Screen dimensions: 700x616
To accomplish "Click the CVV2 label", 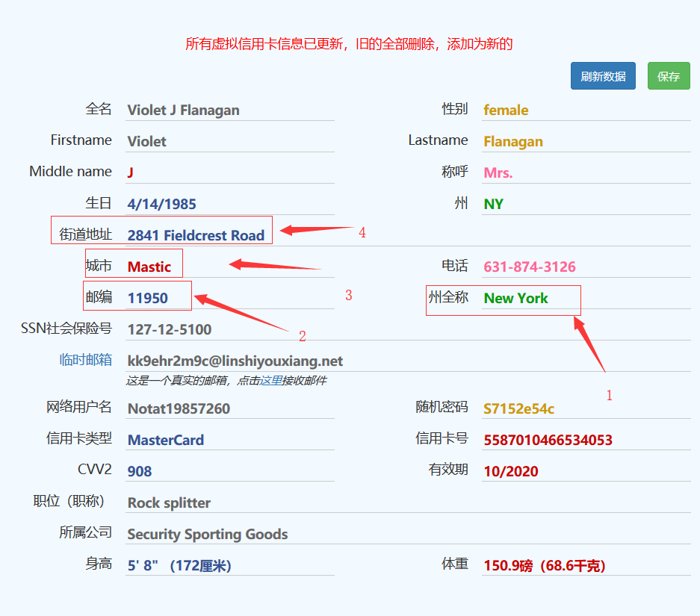I will [95, 469].
